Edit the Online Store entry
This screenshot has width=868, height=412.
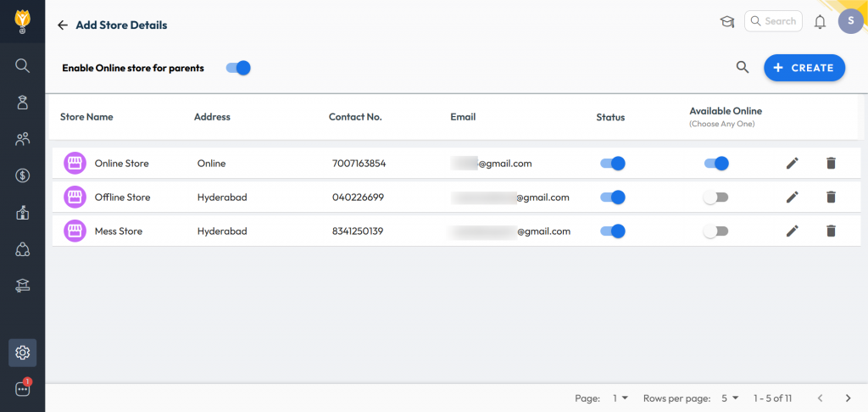tap(793, 164)
